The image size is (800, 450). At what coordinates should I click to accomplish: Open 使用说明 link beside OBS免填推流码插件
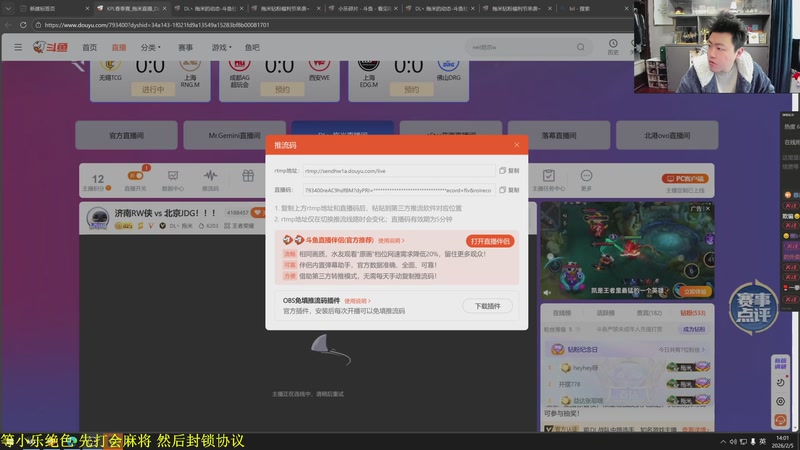[357, 301]
